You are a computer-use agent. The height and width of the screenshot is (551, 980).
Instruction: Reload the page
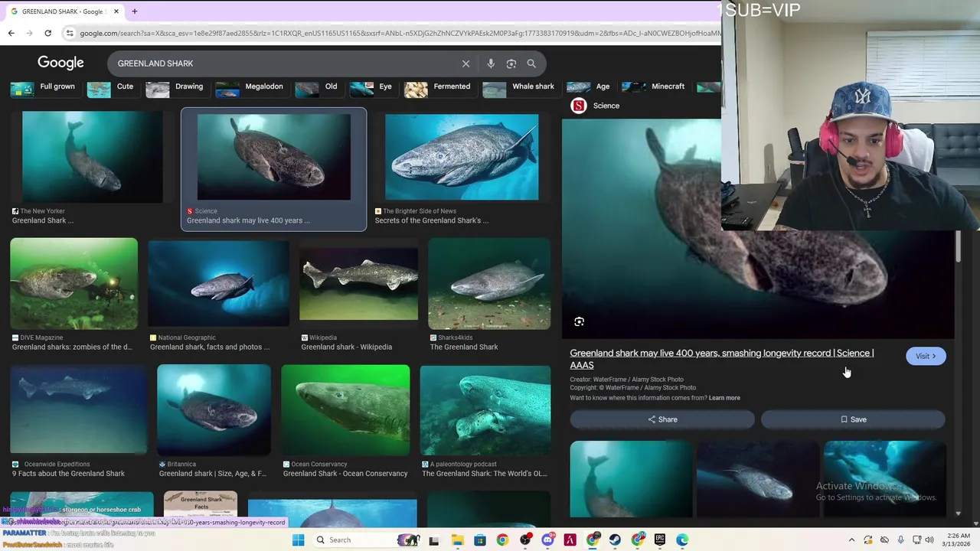47,33
